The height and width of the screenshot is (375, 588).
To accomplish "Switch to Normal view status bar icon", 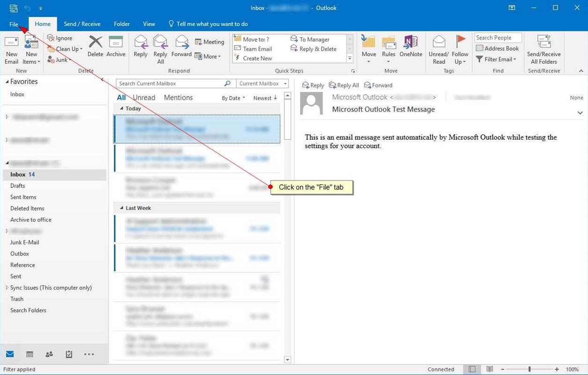I will 472,369.
